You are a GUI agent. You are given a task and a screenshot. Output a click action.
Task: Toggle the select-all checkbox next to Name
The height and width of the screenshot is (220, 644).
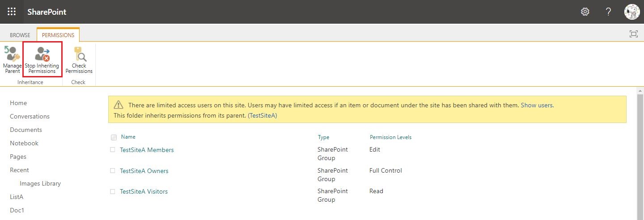coord(114,137)
